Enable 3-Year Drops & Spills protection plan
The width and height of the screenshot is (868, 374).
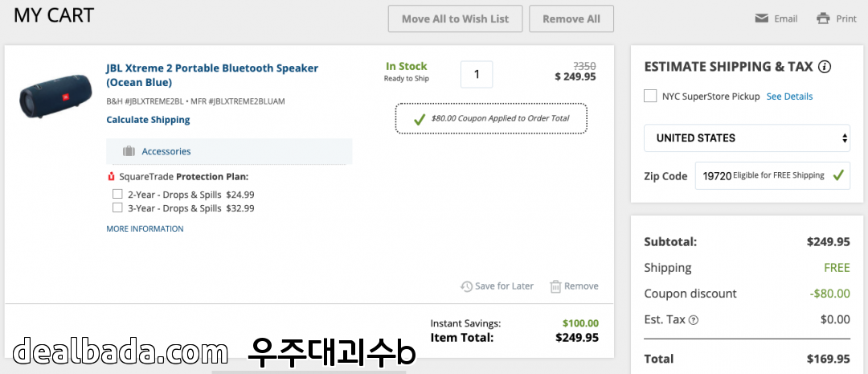coord(117,208)
